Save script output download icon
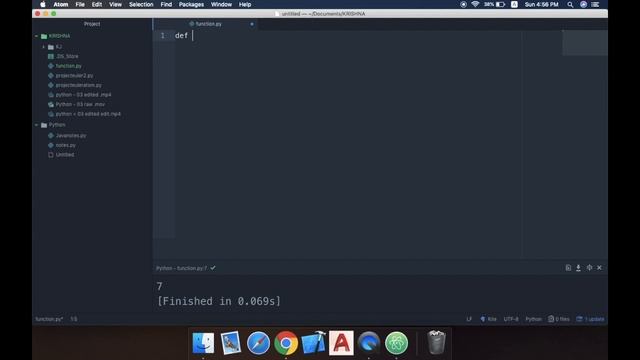 (578, 268)
